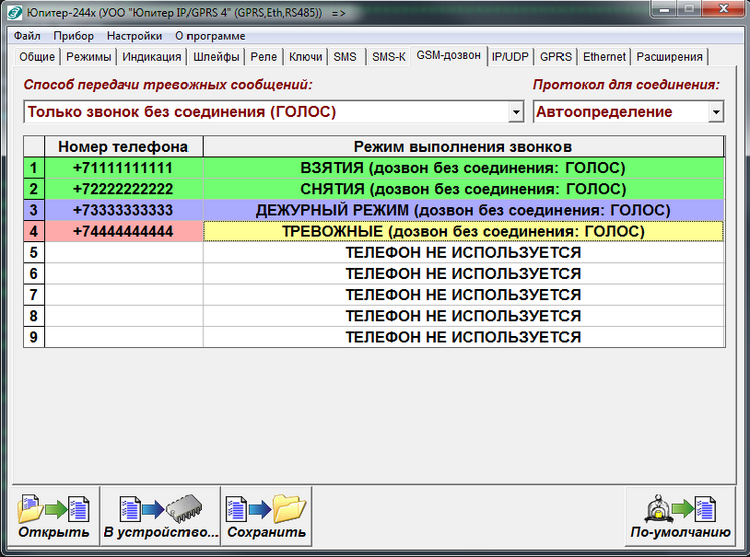Open the Файл menu

coord(27,36)
